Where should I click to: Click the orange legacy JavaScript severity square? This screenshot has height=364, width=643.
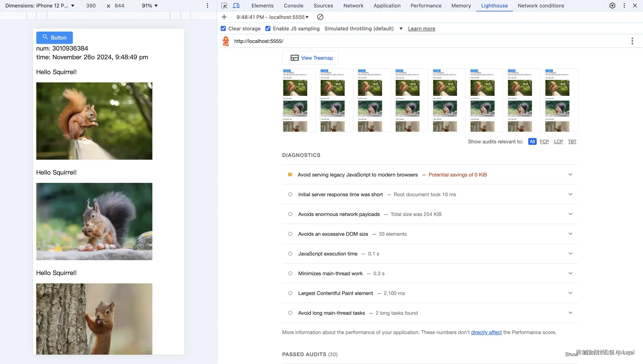click(290, 175)
